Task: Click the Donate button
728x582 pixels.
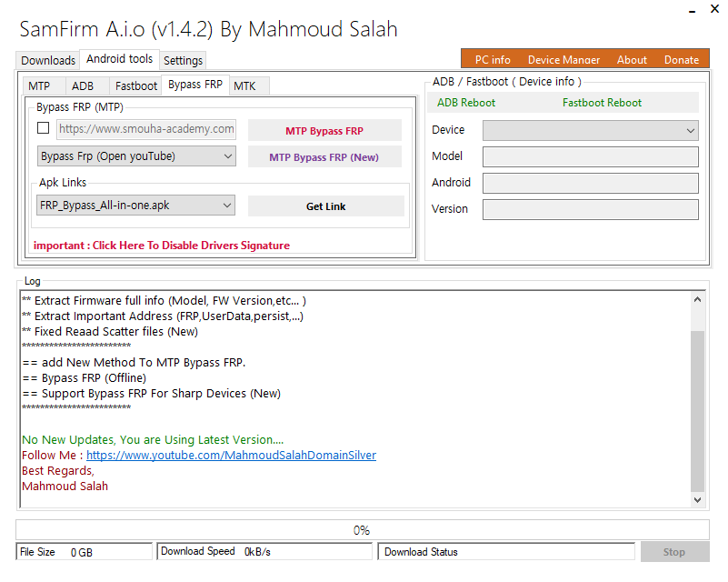Action: point(681,60)
